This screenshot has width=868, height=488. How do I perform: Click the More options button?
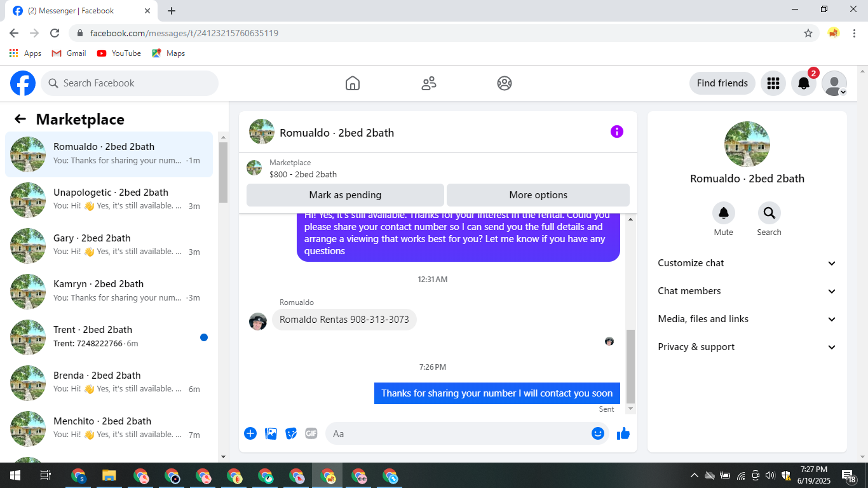click(x=538, y=195)
